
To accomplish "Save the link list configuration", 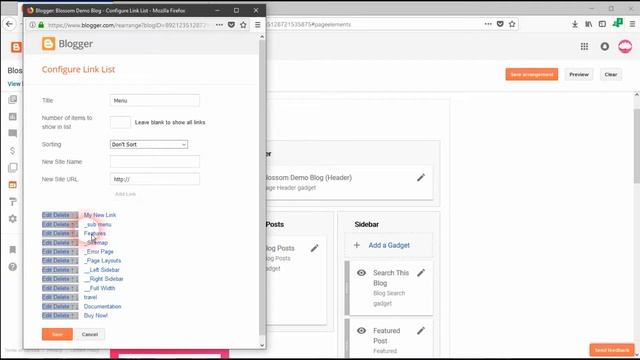I will click(57, 334).
